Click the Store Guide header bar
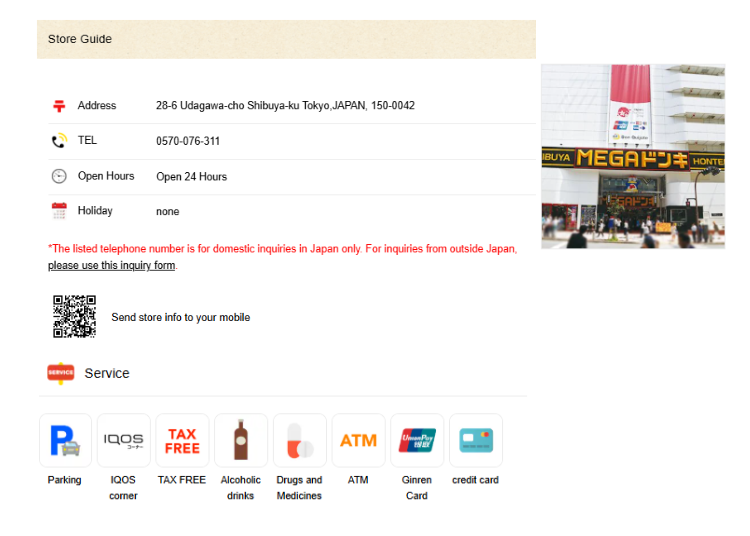This screenshot has height=536, width=750. click(286, 39)
